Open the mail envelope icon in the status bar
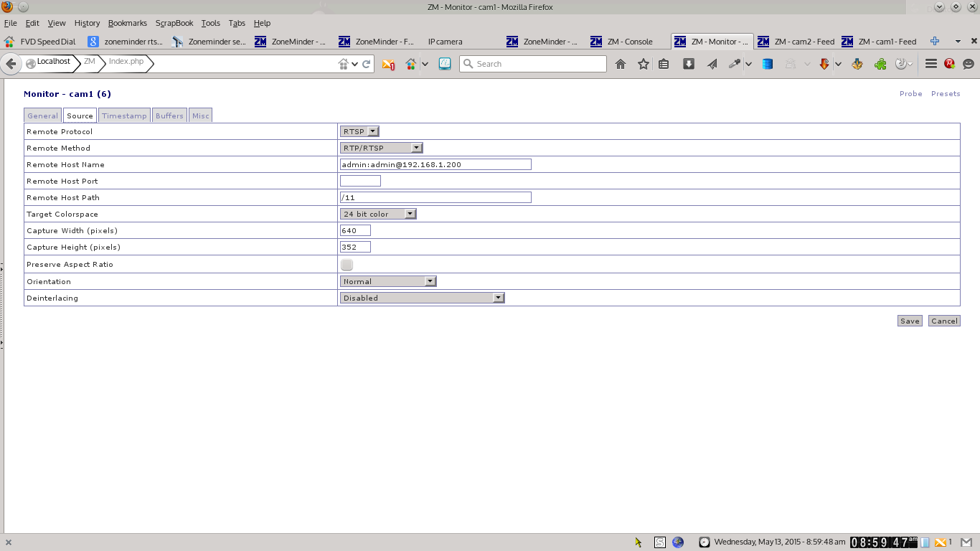Image resolution: width=980 pixels, height=551 pixels. (x=941, y=542)
